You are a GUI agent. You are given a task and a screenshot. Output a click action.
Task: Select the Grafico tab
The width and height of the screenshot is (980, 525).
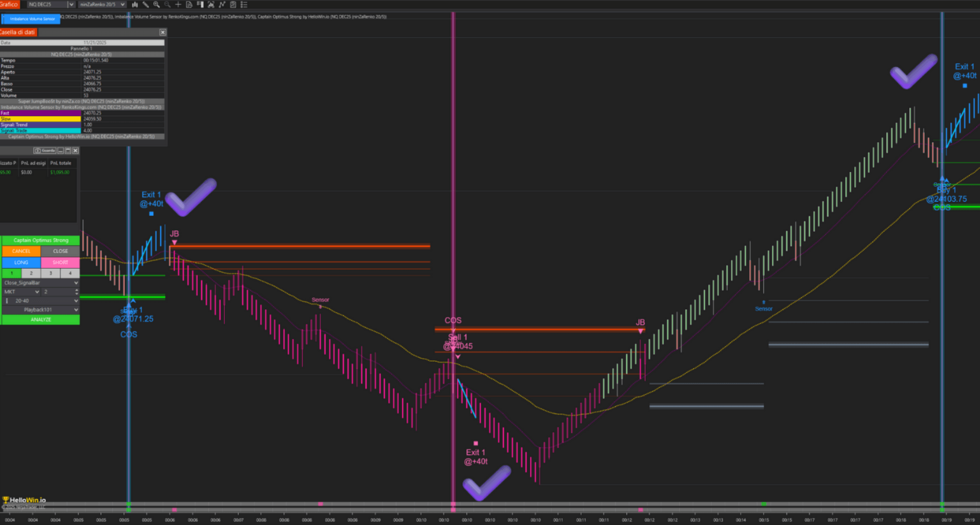click(9, 4)
